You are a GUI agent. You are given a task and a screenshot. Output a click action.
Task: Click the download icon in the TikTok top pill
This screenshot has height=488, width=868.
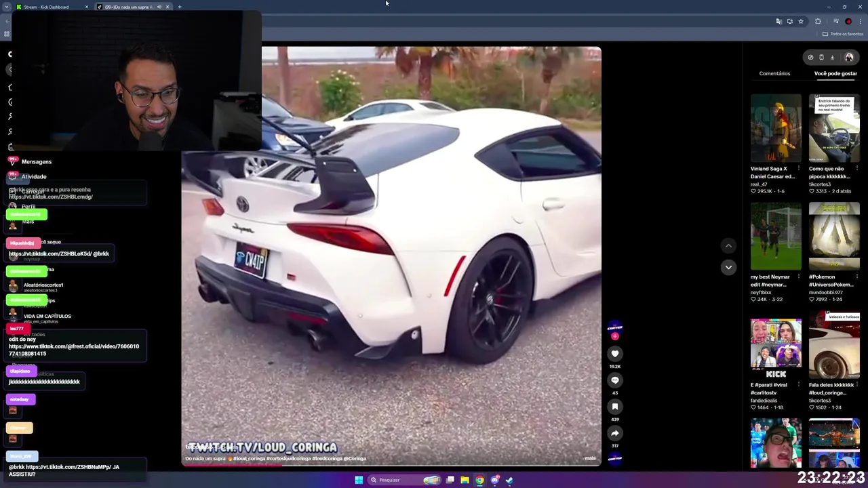[x=832, y=58]
